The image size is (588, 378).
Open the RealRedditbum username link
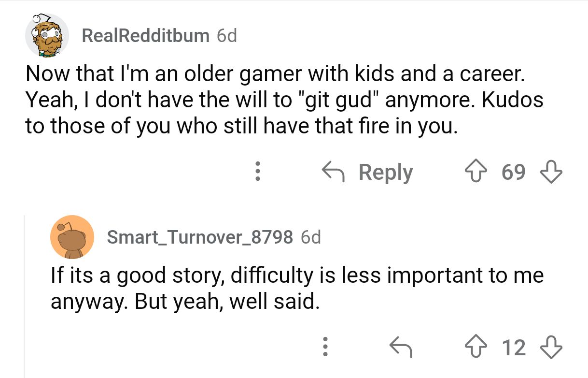(145, 35)
